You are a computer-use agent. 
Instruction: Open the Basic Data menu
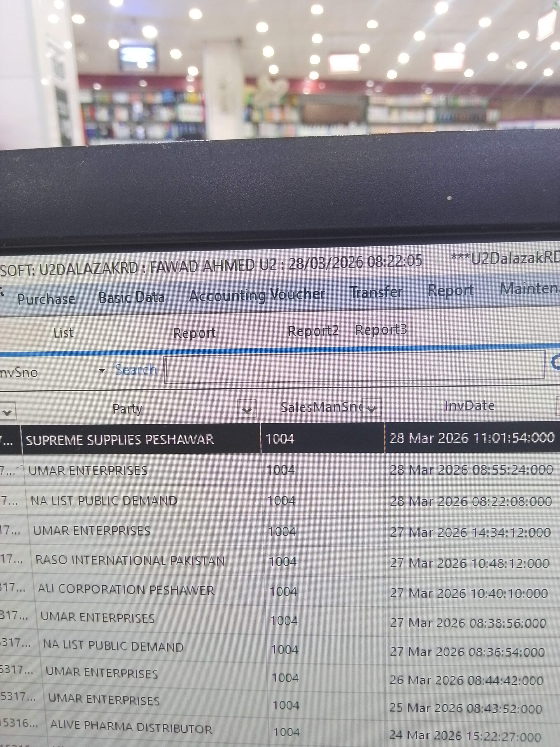[131, 298]
